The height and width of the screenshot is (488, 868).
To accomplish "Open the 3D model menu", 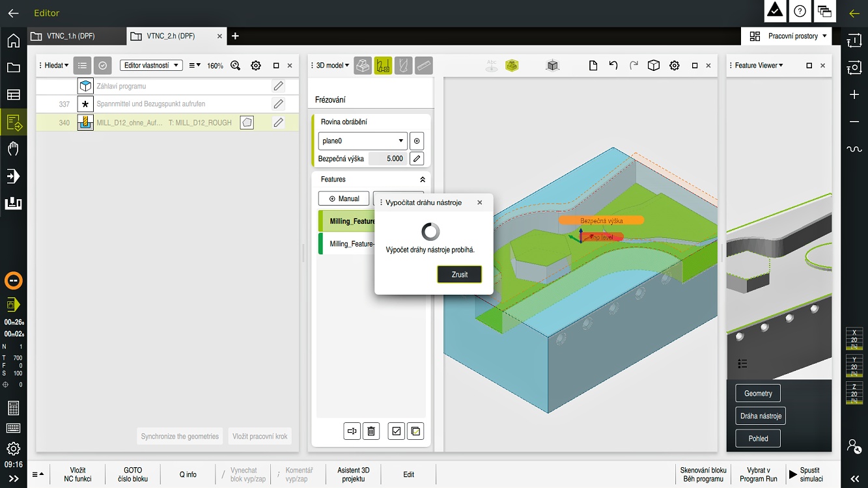I will [333, 66].
